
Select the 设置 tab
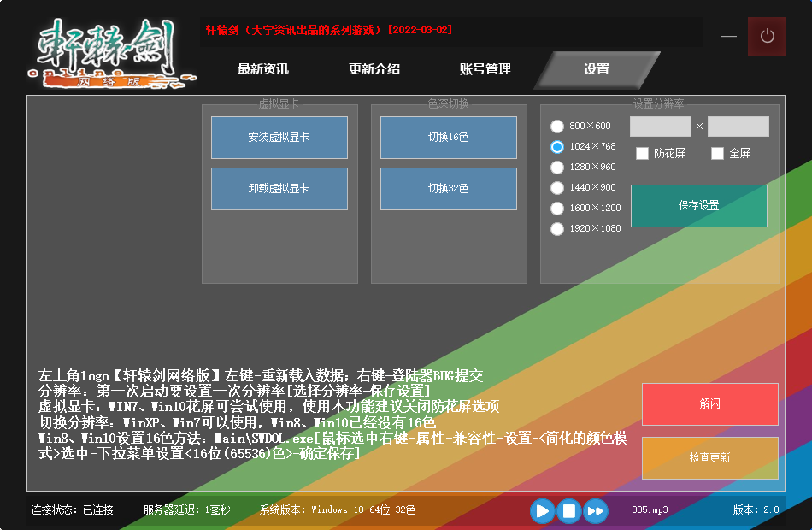click(597, 69)
